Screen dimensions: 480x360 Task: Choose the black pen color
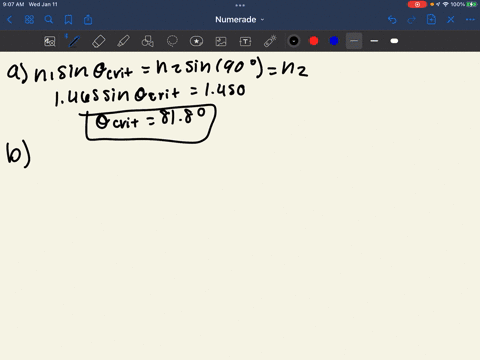294,41
